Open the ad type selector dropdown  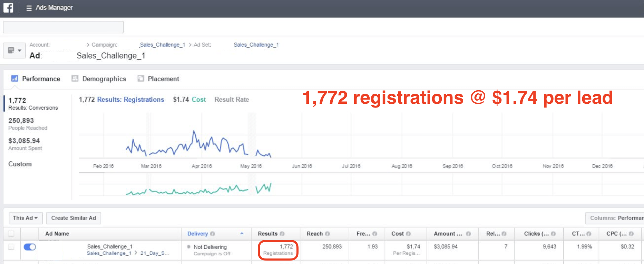[x=14, y=50]
